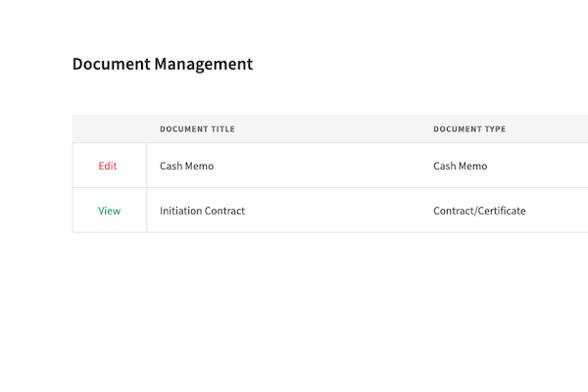Open the green View link
The width and height of the screenshot is (588, 392).
click(x=110, y=211)
